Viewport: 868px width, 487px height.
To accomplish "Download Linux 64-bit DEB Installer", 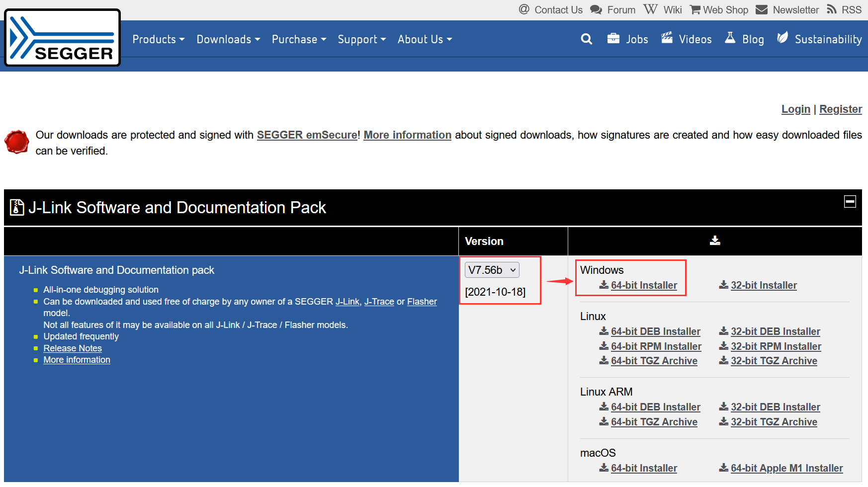I will [655, 331].
